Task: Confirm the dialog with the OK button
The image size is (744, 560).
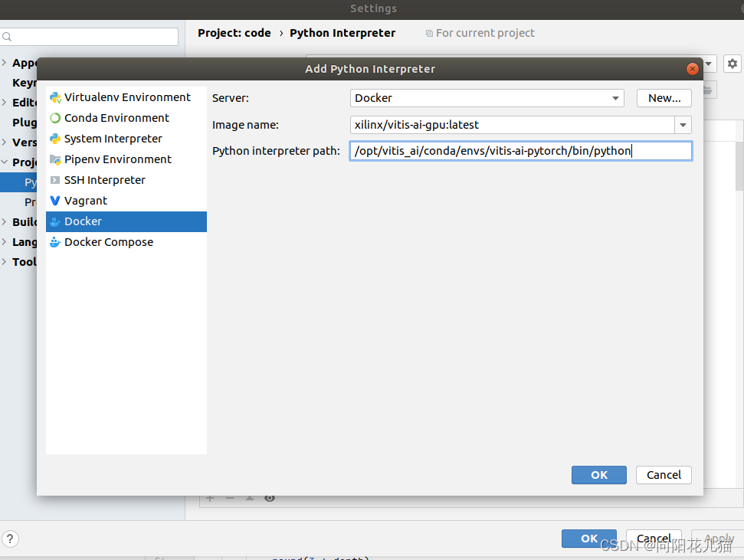Action: point(598,475)
